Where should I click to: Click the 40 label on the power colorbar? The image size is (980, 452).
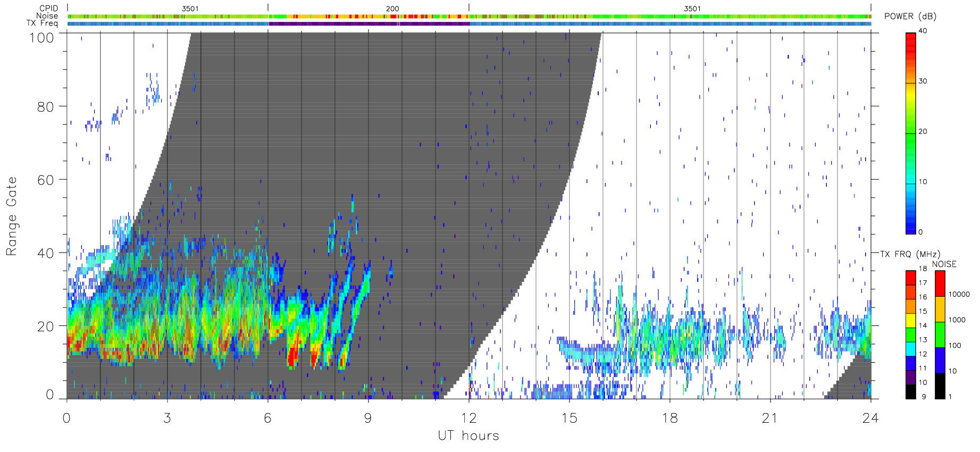[x=923, y=31]
